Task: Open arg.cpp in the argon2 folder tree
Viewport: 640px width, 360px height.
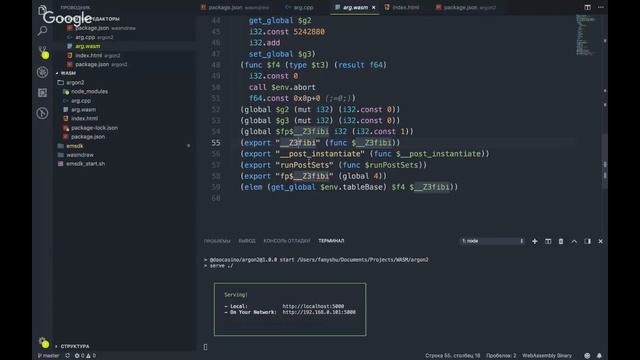Action: [x=81, y=100]
